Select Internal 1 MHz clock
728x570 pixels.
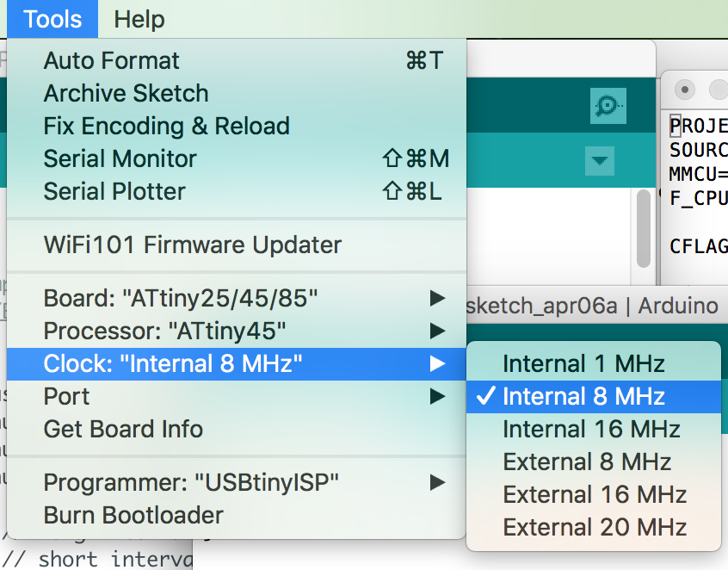point(594,363)
